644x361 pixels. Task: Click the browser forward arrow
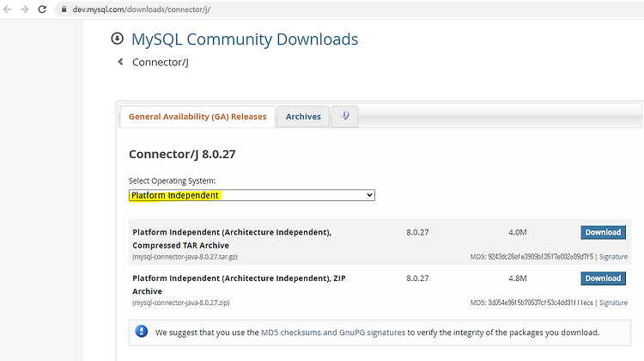coord(25,9)
